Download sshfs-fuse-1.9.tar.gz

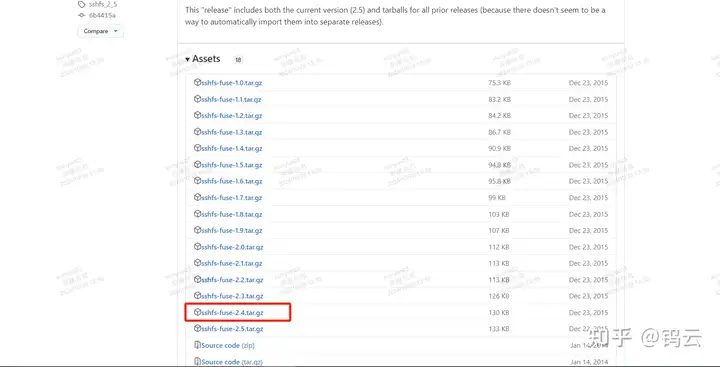coord(231,231)
